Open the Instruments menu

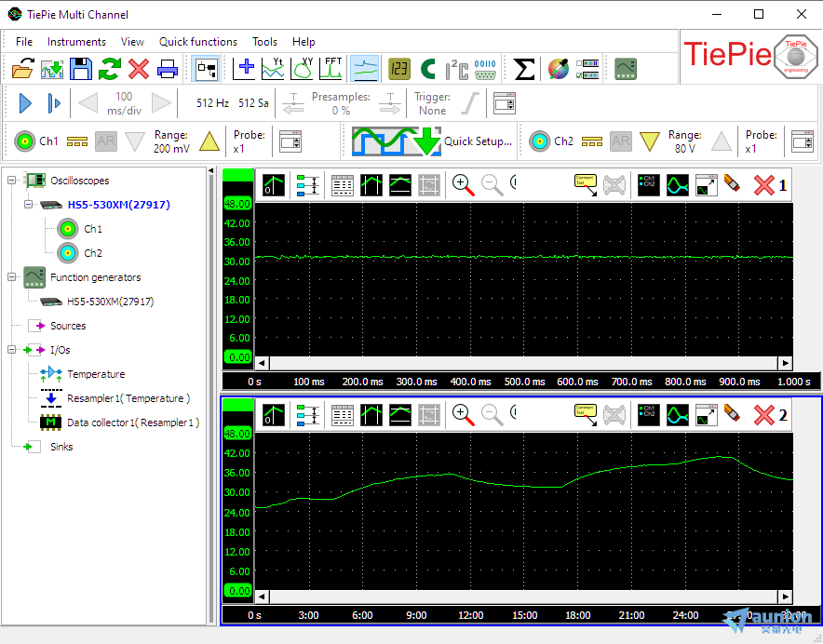tap(76, 42)
